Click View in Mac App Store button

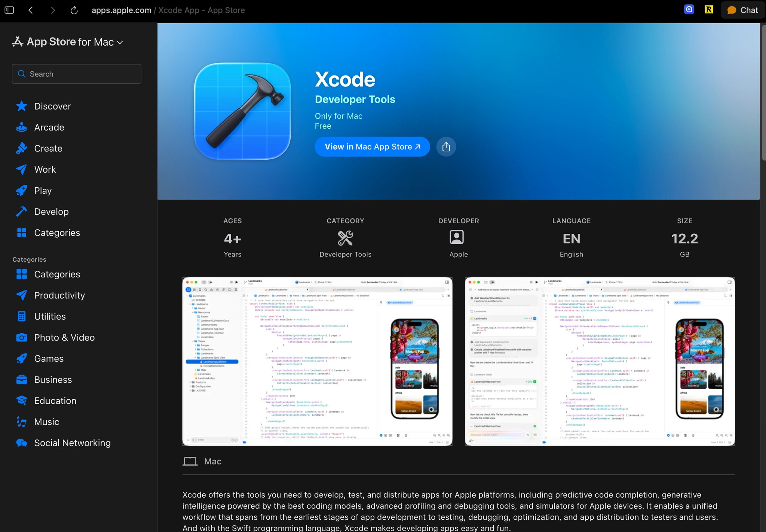[x=372, y=147]
